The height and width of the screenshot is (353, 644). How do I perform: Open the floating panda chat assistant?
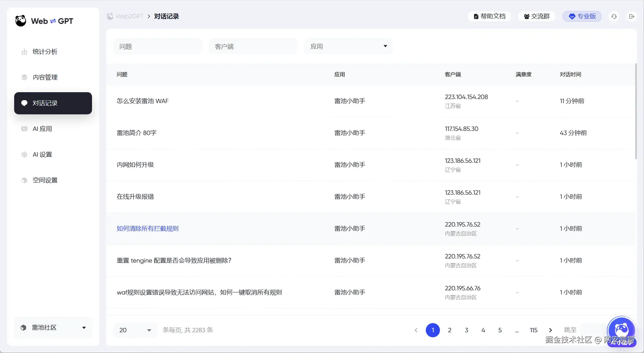click(621, 330)
